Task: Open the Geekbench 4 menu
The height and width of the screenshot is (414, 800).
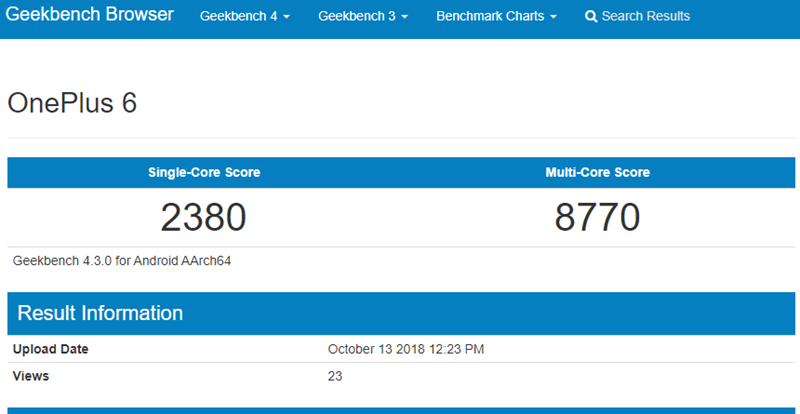Action: pyautogui.click(x=244, y=17)
